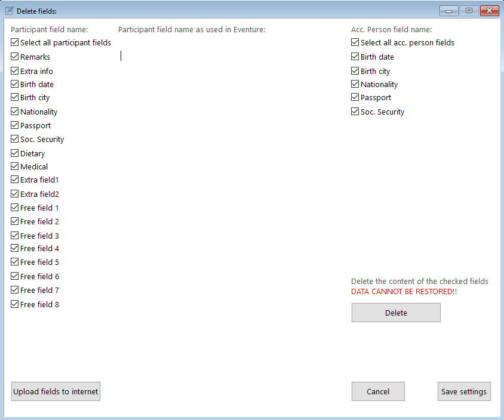Uncheck Extra field2 checkbox
The image size is (504, 420).
(x=15, y=194)
